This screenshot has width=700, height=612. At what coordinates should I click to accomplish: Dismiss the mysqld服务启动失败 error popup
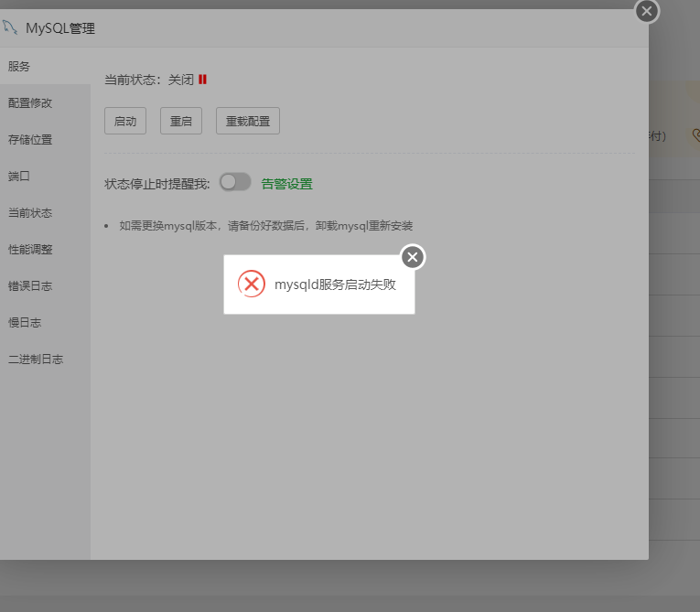pyautogui.click(x=413, y=257)
